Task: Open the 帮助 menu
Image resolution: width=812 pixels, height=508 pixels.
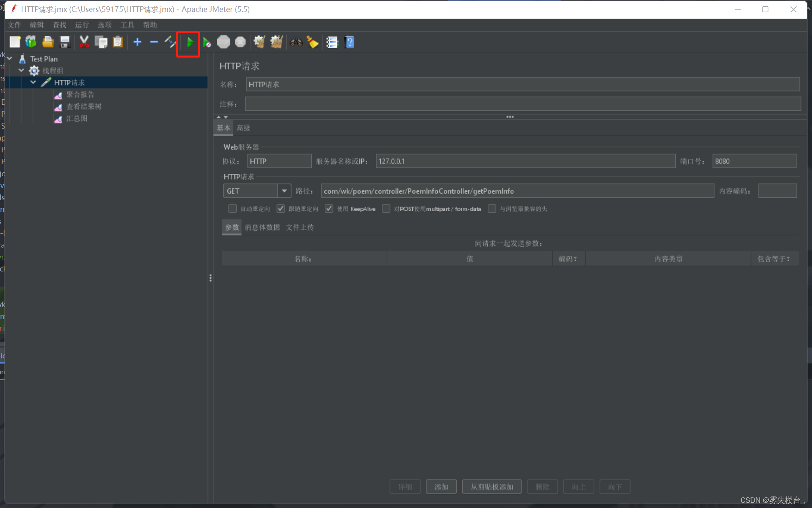Action: click(x=150, y=25)
